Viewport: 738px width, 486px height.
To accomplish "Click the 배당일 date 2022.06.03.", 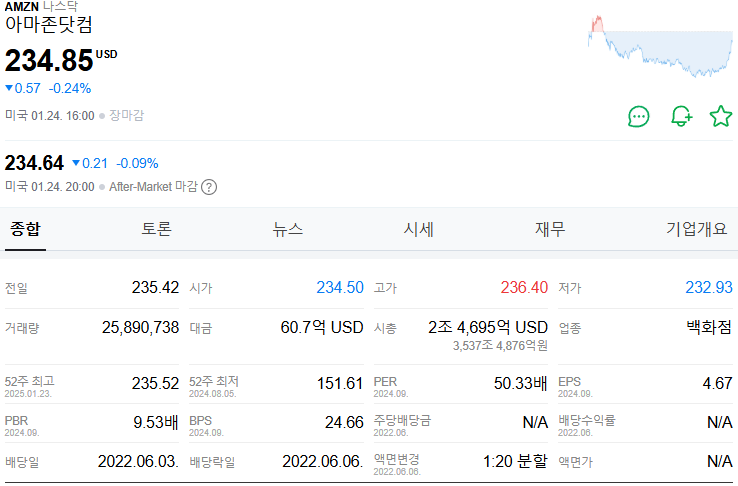I will [138, 461].
